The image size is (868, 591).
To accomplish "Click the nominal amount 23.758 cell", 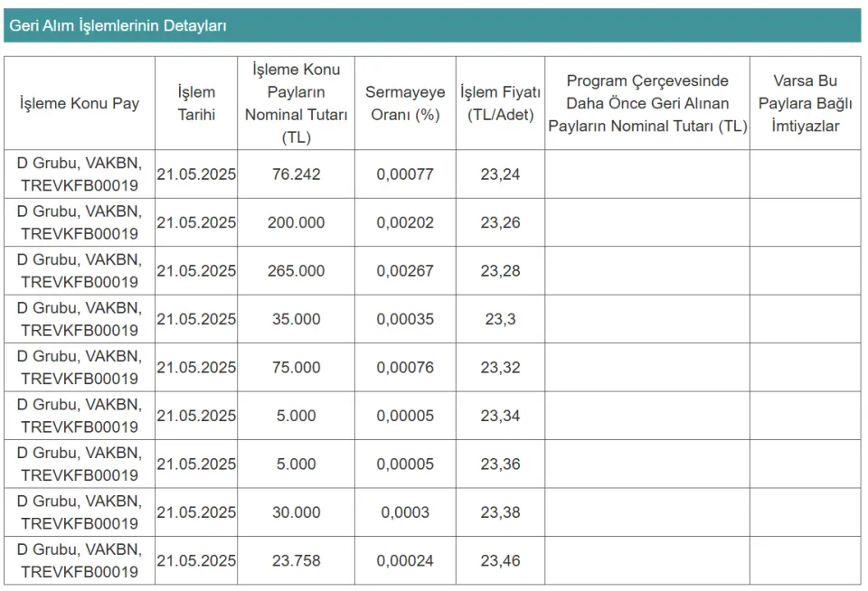I will (297, 560).
